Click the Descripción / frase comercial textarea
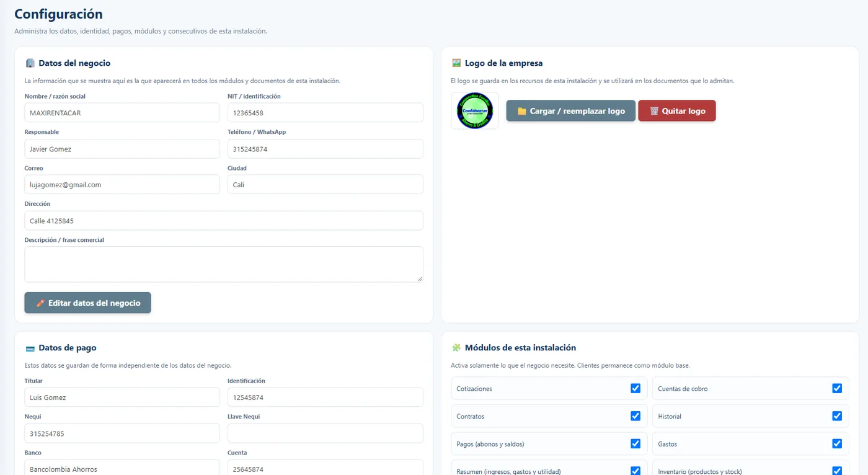The width and height of the screenshot is (868, 475). tap(224, 265)
